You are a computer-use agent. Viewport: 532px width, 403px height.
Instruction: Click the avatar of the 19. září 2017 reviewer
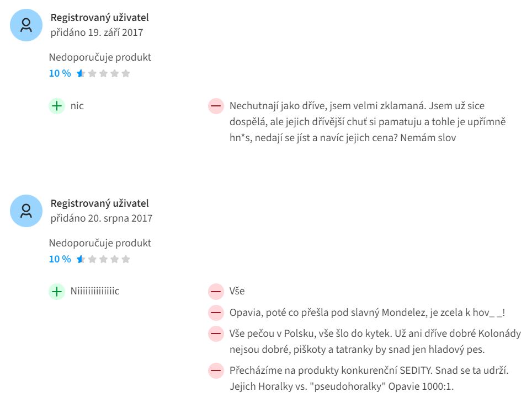point(26,25)
